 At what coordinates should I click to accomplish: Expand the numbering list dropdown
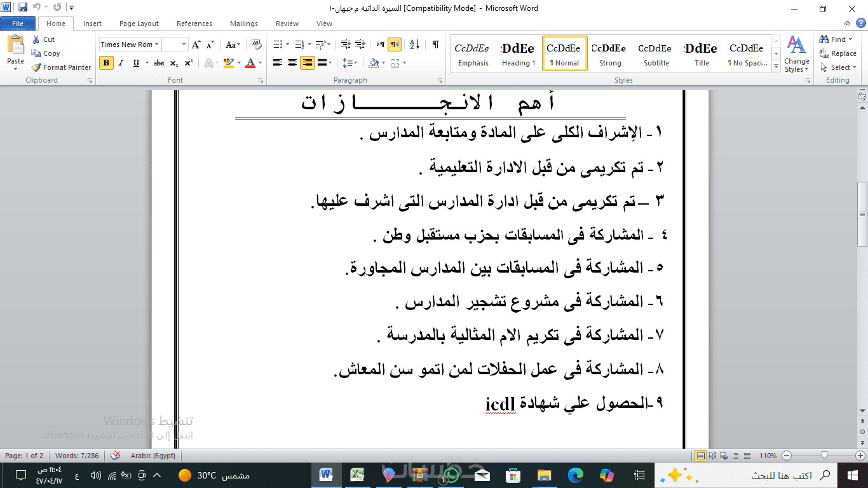point(309,44)
